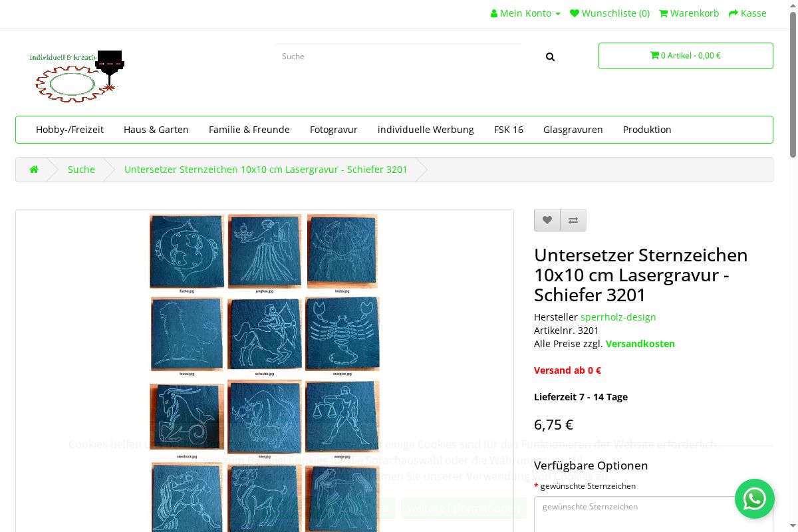This screenshot has height=532, width=798.
Task: Open WhatsApp chat bubble
Action: coord(754,499)
